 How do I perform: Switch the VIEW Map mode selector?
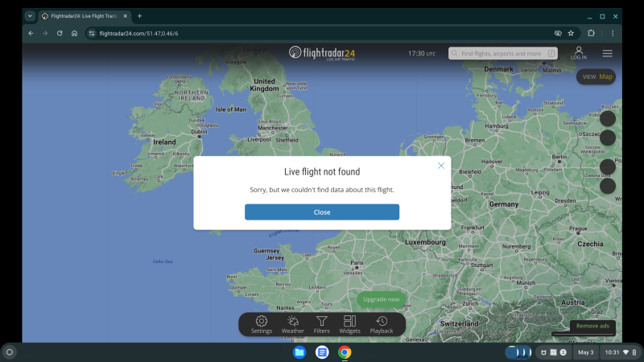(597, 76)
